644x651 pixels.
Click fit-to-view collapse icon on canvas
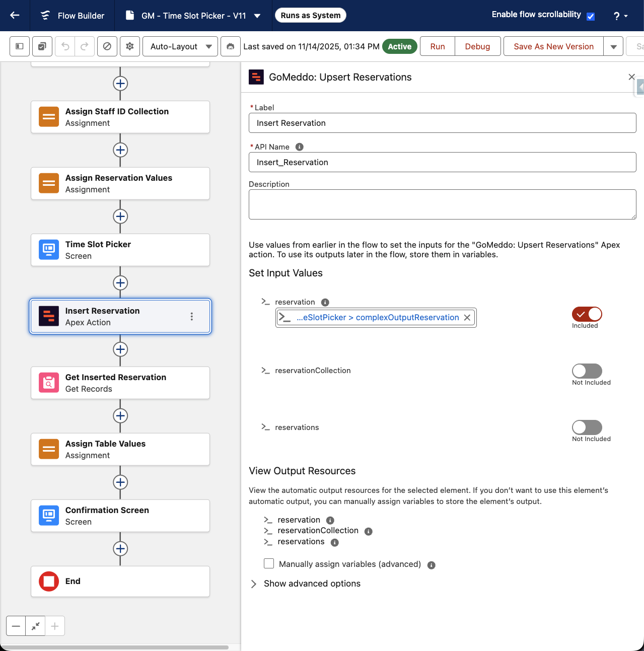(x=35, y=626)
